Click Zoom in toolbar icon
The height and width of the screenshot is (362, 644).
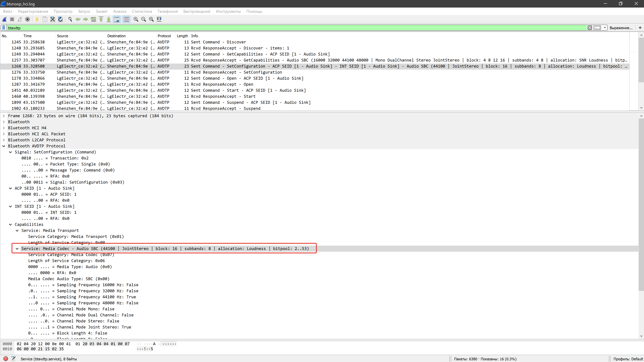point(136,19)
